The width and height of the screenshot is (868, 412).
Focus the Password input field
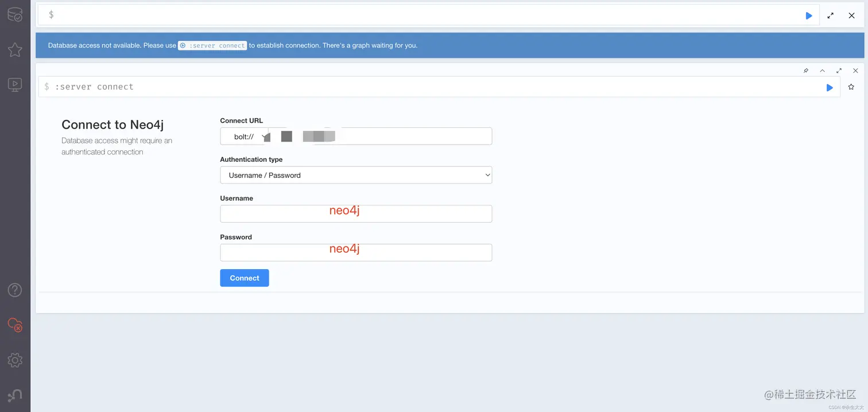(x=356, y=252)
